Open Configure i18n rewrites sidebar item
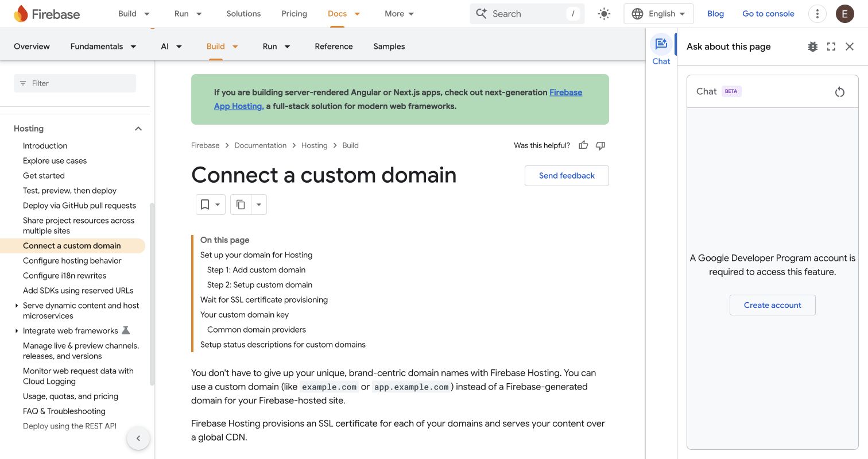Viewport: 868px width, 459px height. (64, 276)
